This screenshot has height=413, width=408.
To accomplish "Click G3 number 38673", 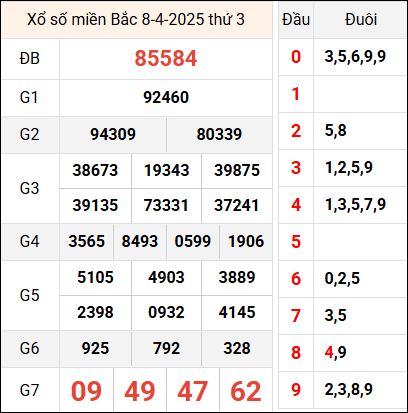I will coord(95,170).
